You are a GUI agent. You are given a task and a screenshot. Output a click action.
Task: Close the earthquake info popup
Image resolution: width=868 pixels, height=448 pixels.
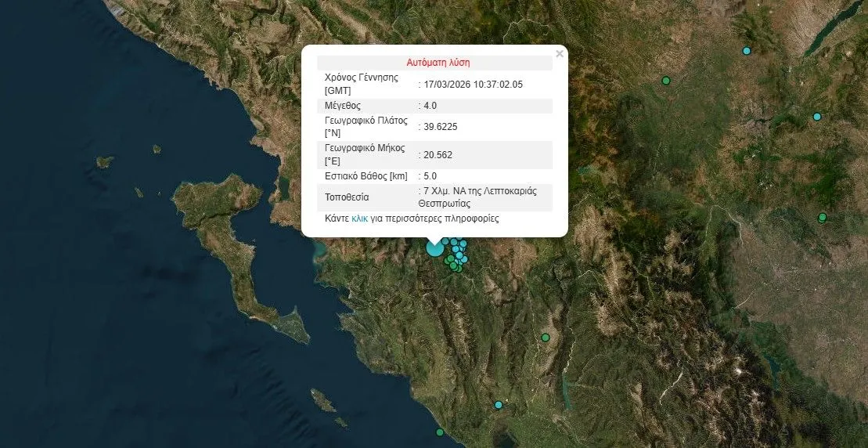click(559, 54)
